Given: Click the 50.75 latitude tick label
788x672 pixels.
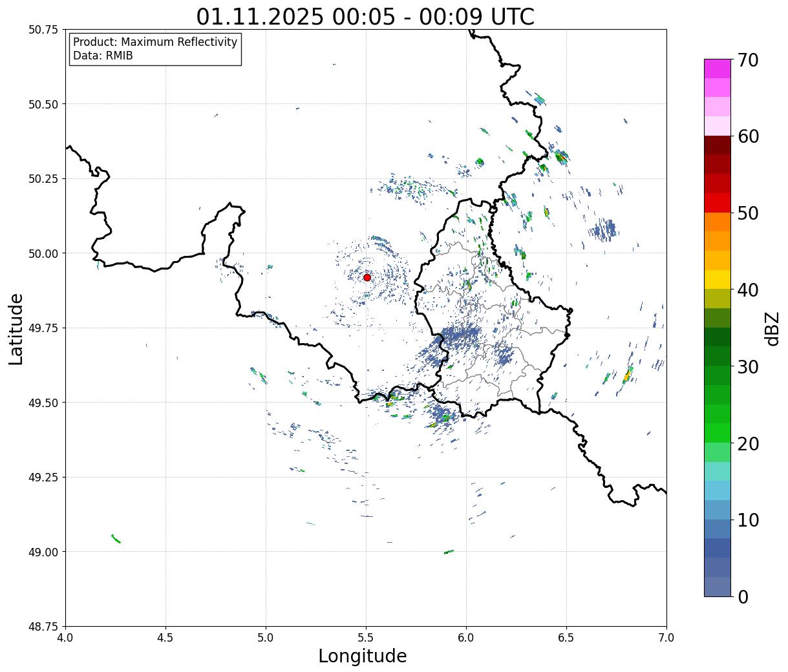Looking at the screenshot, I should [43, 30].
